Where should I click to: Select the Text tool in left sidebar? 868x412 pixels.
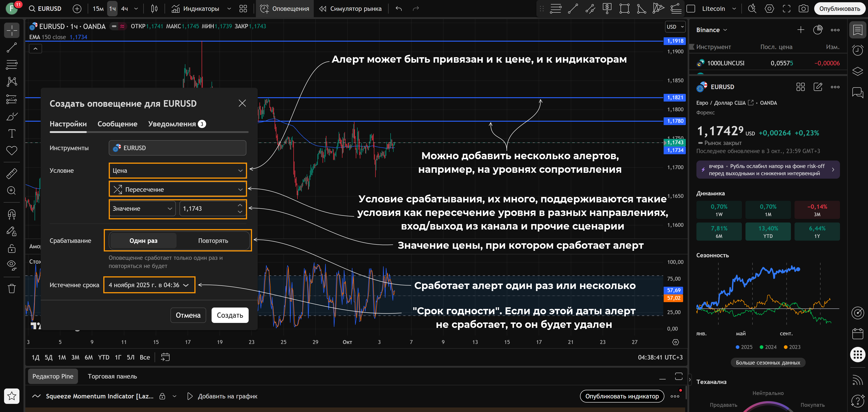click(12, 133)
